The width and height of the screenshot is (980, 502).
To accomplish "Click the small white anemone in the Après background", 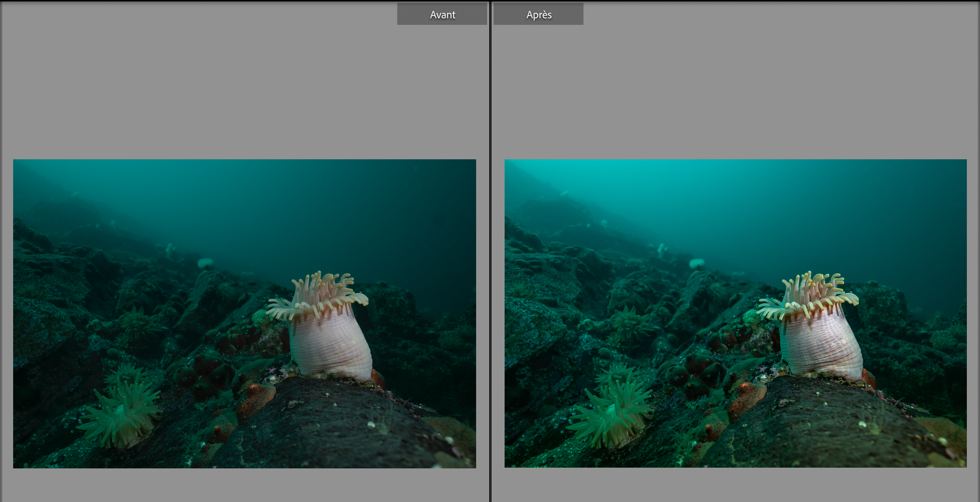I will tap(697, 263).
